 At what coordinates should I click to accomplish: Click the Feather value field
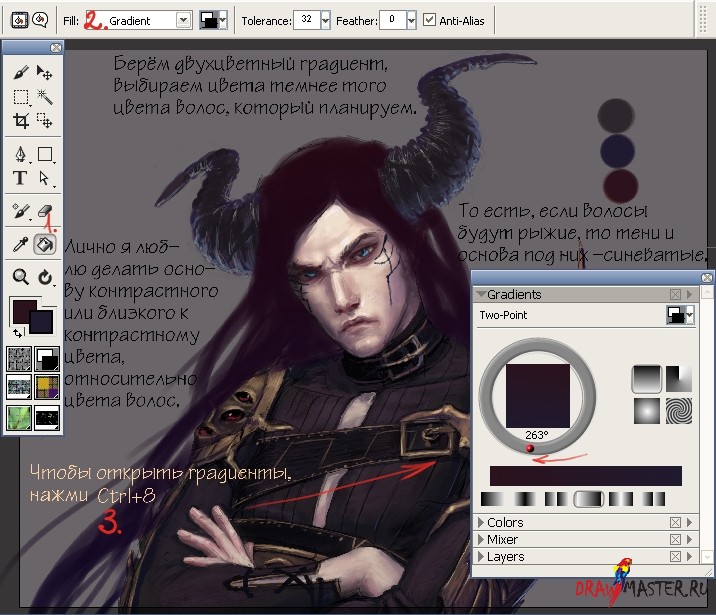(392, 20)
